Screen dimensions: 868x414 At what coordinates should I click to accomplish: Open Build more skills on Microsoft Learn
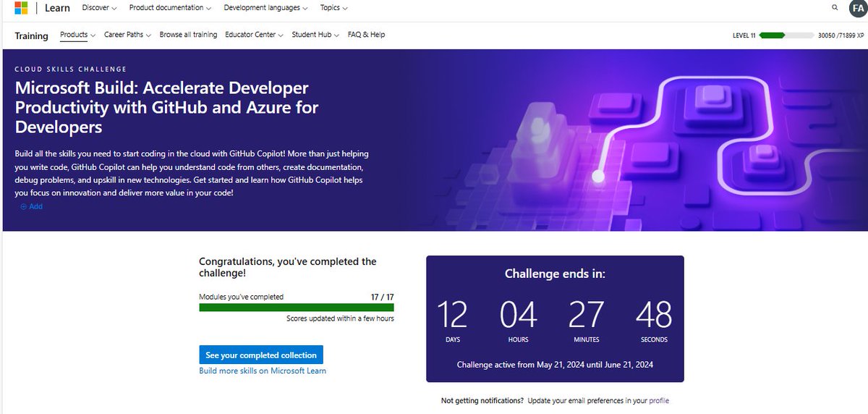pyautogui.click(x=263, y=371)
